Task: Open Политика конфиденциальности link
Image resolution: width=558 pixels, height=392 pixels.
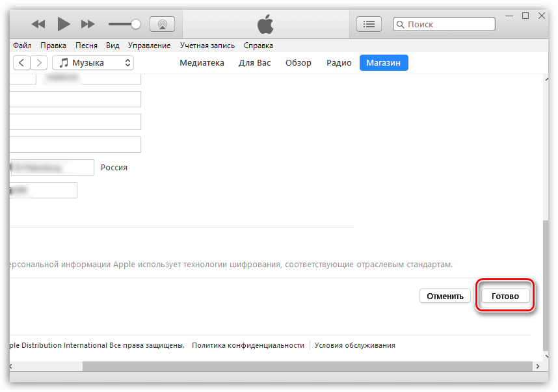Action: 248,345
